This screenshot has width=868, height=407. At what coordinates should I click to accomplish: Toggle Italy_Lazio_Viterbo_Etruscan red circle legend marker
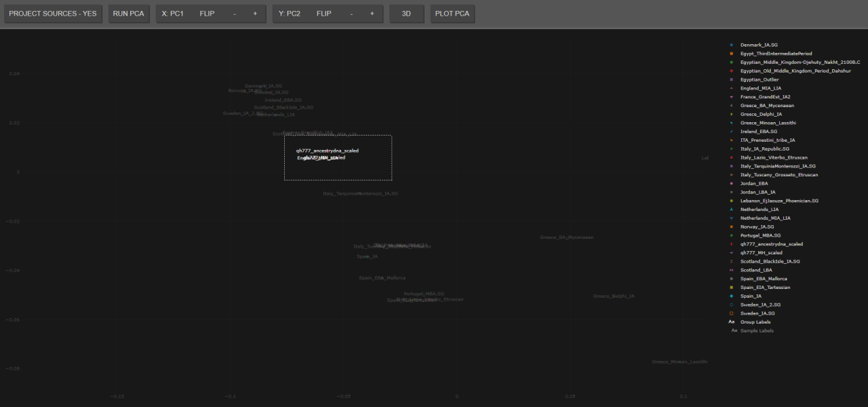click(732, 157)
